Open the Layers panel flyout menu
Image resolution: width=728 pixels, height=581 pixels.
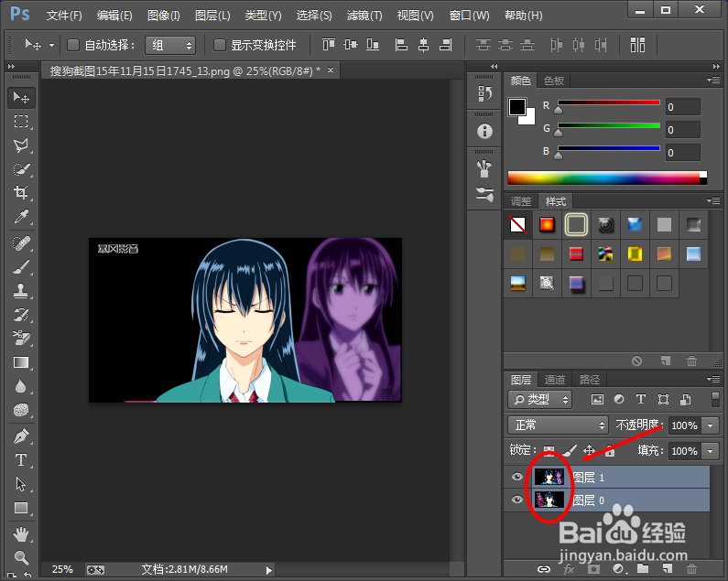pyautogui.click(x=713, y=379)
